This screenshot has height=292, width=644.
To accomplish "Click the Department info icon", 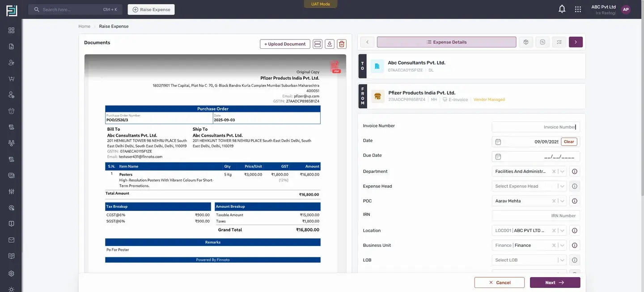I will [575, 172].
